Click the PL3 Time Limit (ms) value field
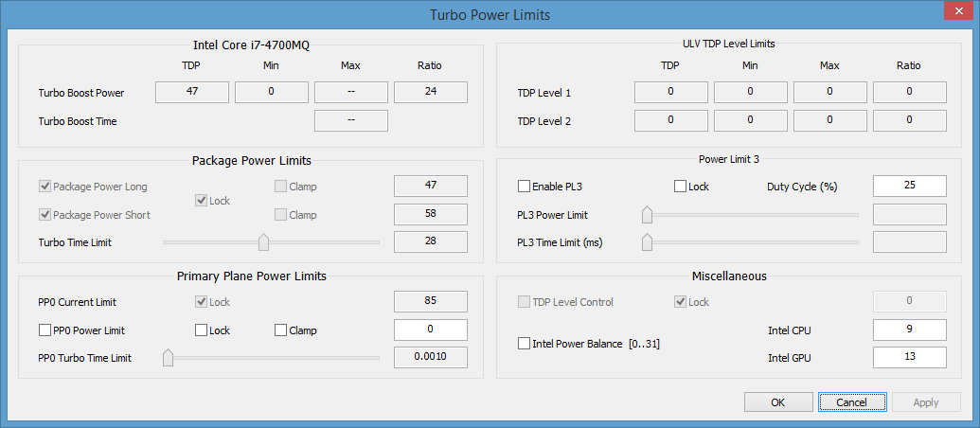The height and width of the screenshot is (428, 980). (909, 241)
